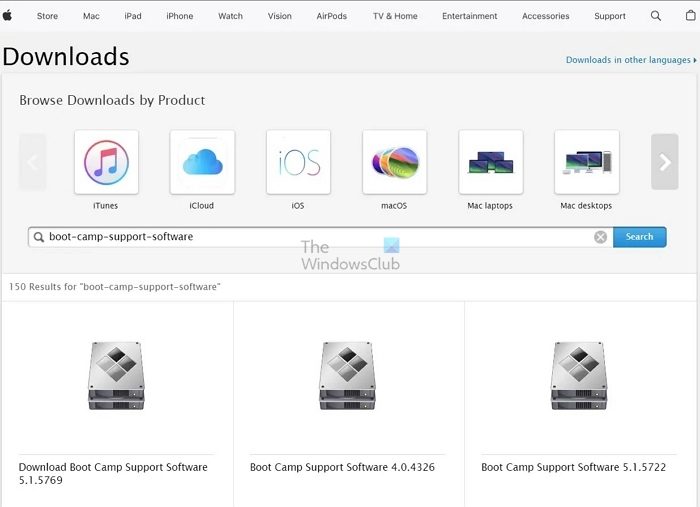Open Boot Camp 4.0.4326 drive image

click(347, 376)
